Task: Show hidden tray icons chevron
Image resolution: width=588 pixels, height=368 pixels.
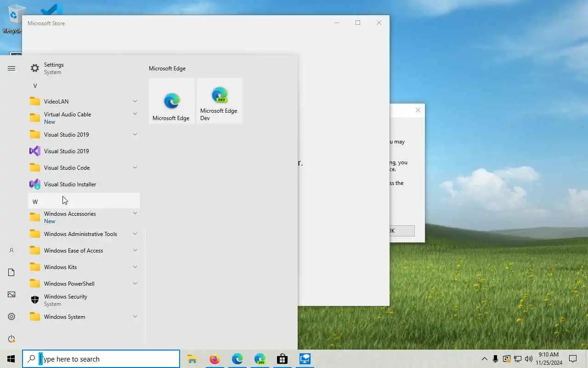Action: pos(484,359)
